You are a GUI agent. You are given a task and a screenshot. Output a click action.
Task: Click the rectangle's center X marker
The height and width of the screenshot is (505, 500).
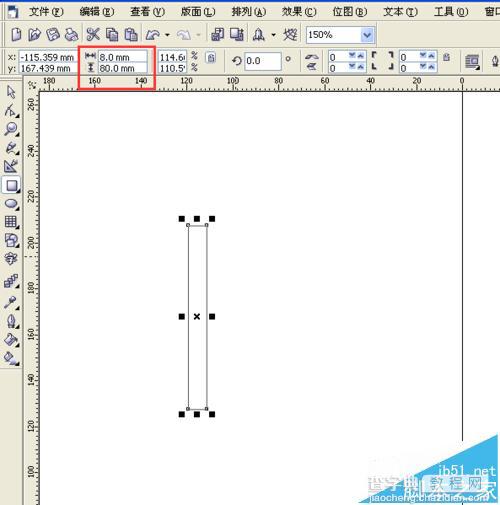[x=197, y=316]
